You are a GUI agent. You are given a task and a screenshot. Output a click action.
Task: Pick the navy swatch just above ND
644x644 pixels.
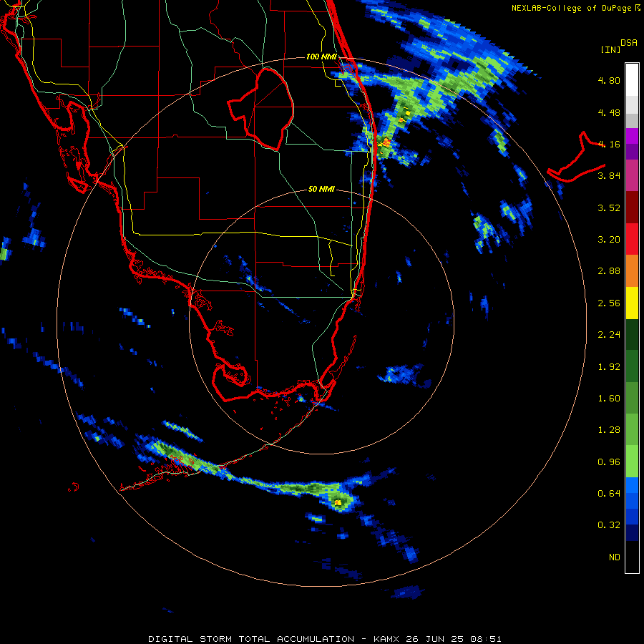632,533
